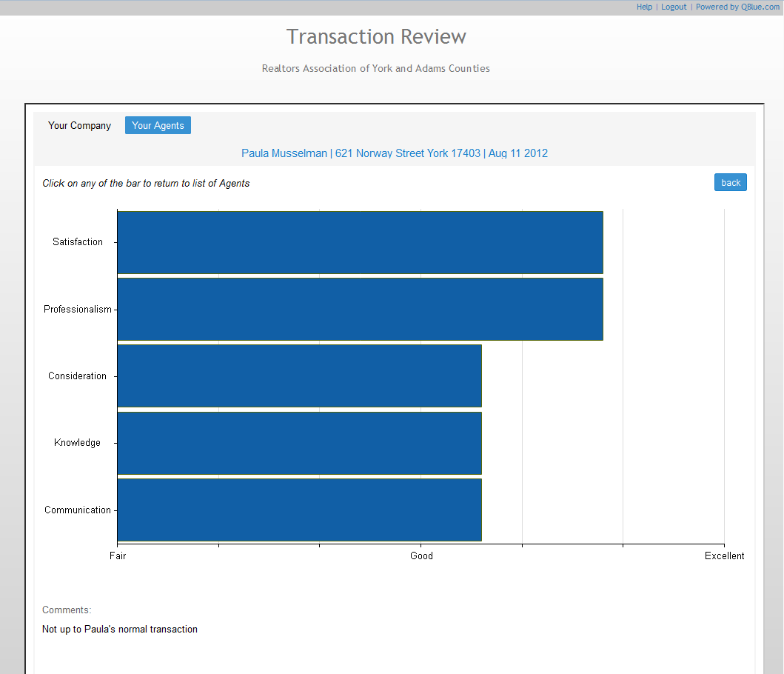Click the Communication axis label
This screenshot has height=674, width=784.
(x=78, y=510)
